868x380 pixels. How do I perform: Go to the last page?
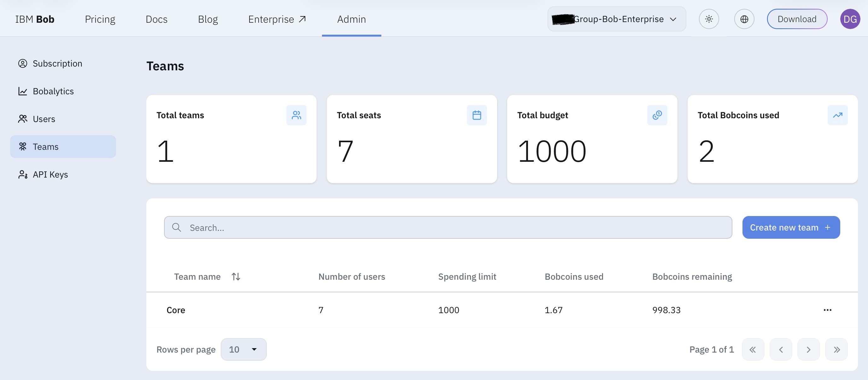pyautogui.click(x=836, y=349)
